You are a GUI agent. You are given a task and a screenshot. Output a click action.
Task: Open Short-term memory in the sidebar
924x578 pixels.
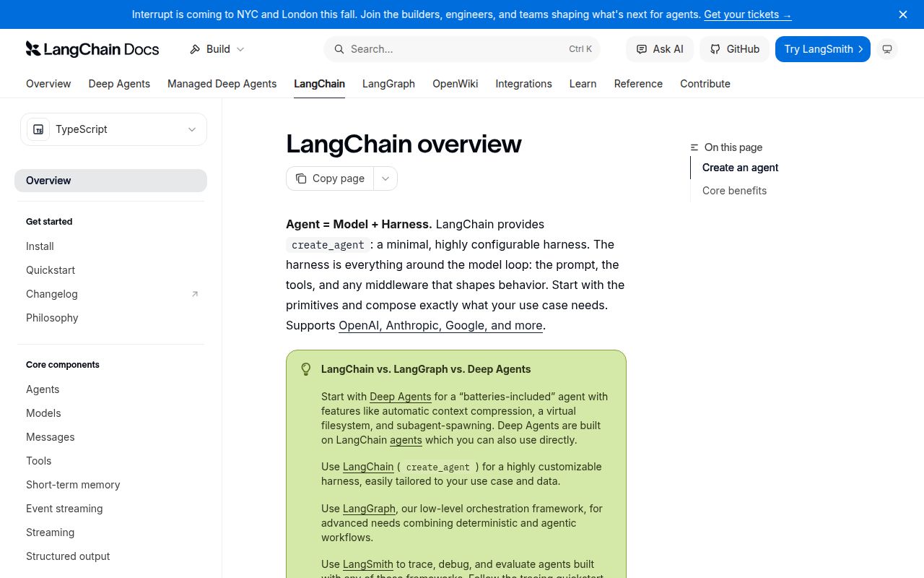[110, 485]
